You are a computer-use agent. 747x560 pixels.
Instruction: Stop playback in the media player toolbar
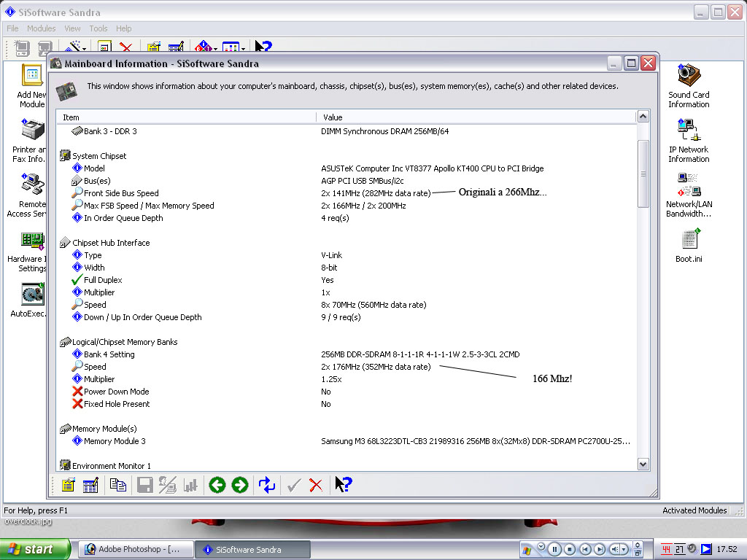569,550
